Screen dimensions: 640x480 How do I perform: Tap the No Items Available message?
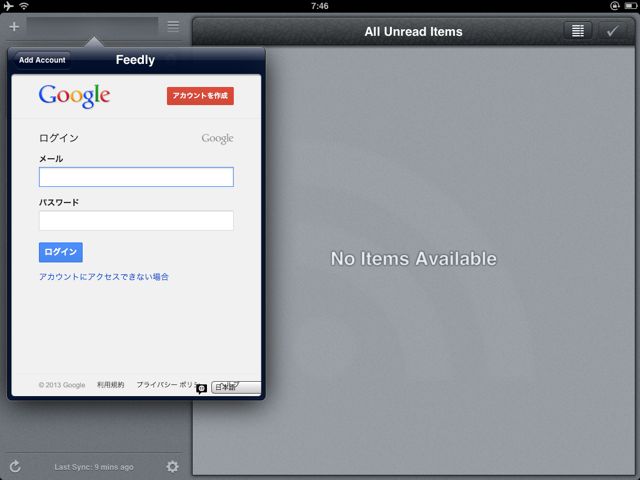pos(413,259)
